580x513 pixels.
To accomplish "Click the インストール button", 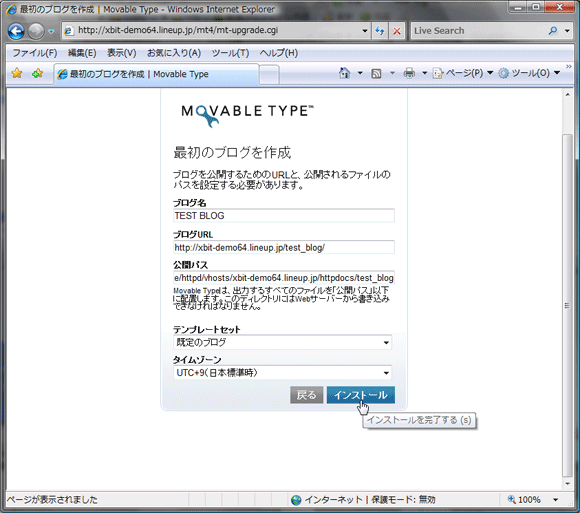I will (x=361, y=395).
